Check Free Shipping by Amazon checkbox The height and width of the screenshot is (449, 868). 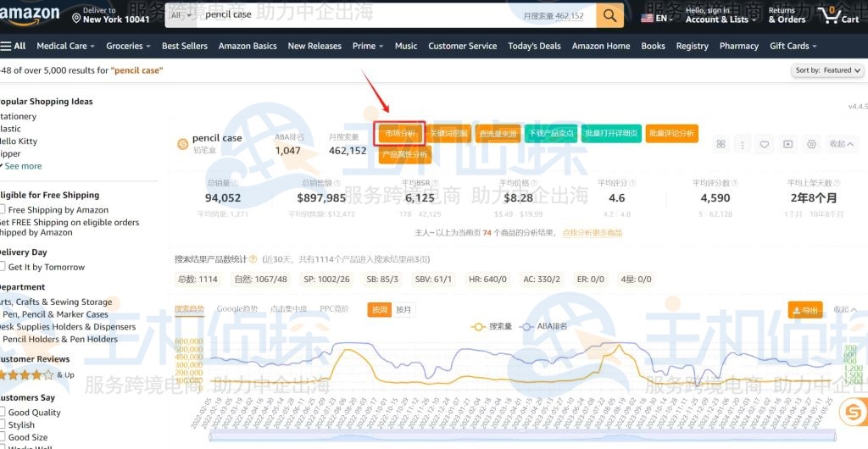pos(3,209)
